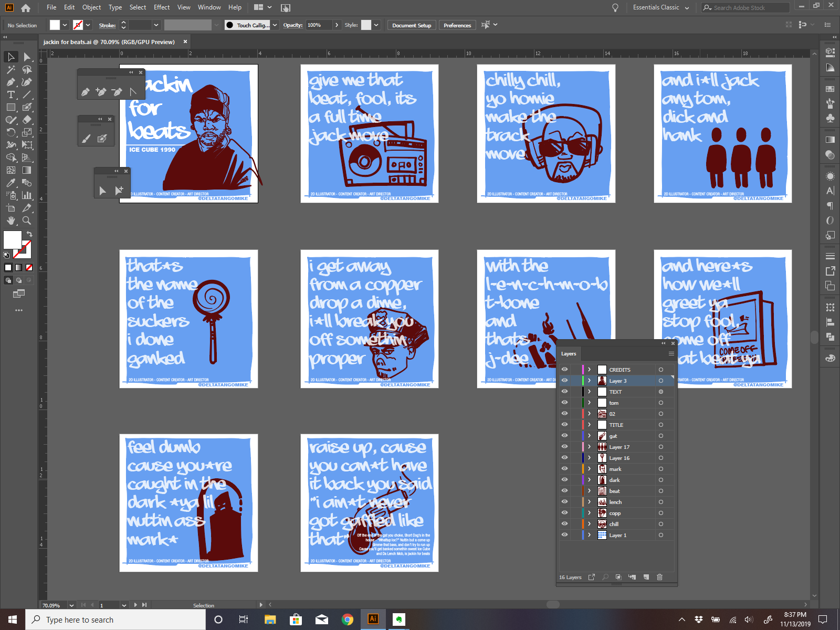
Task: Hide the Layer 3 layer
Action: click(564, 381)
